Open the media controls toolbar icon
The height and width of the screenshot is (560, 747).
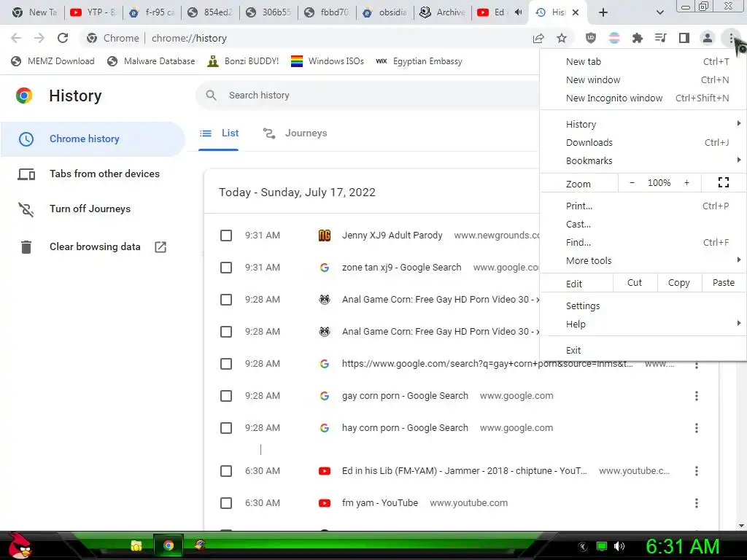tap(660, 38)
